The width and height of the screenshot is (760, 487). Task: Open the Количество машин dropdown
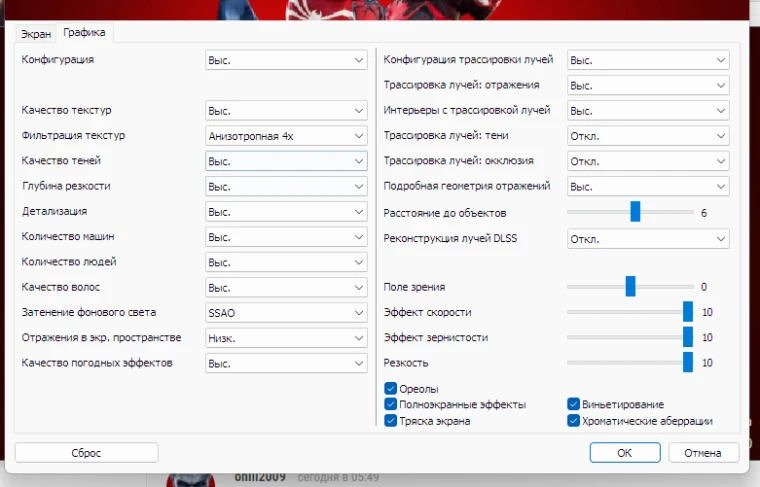click(286, 237)
